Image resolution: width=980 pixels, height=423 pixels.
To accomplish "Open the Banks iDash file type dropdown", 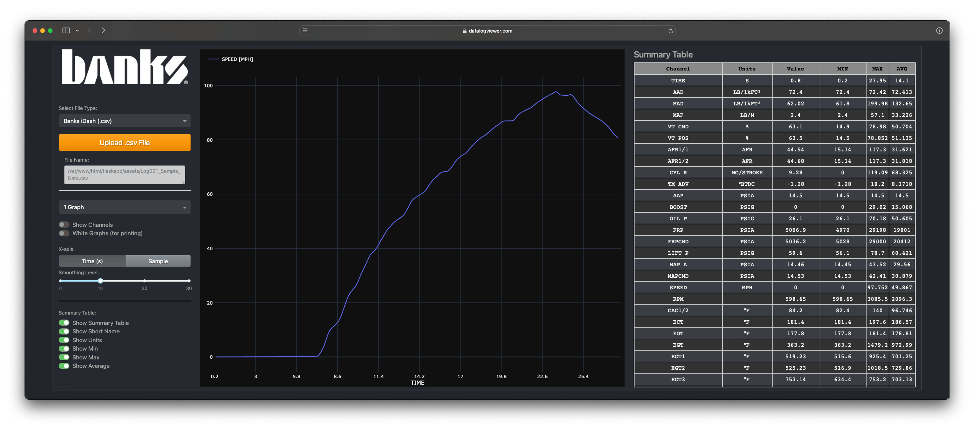I will click(x=125, y=121).
